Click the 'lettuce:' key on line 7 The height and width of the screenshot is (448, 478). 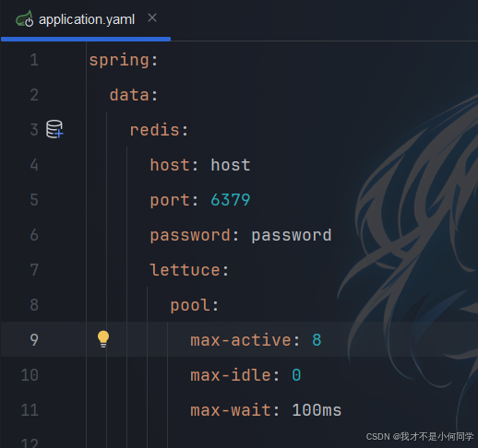coord(189,270)
